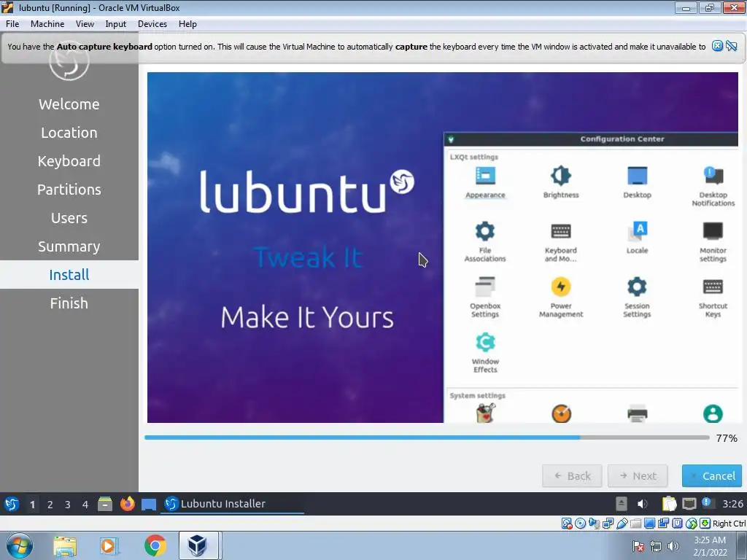Click the Right Ctrl host key indicator

pyautogui.click(x=729, y=524)
